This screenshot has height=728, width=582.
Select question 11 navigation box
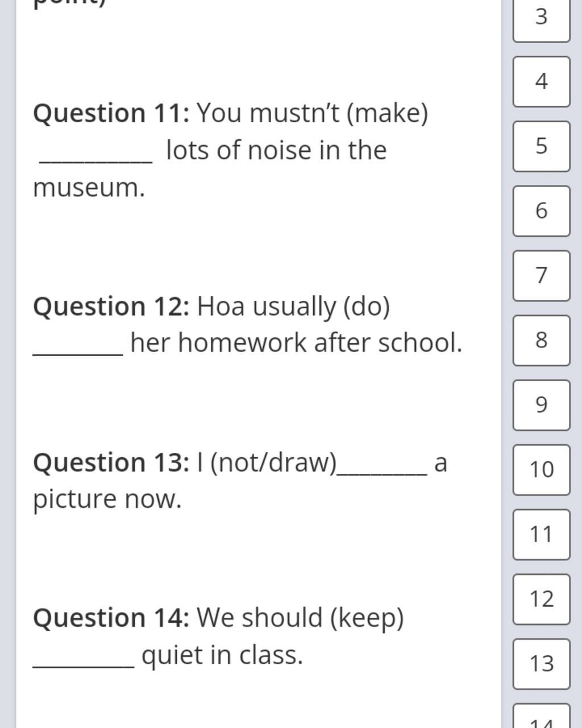tap(541, 535)
